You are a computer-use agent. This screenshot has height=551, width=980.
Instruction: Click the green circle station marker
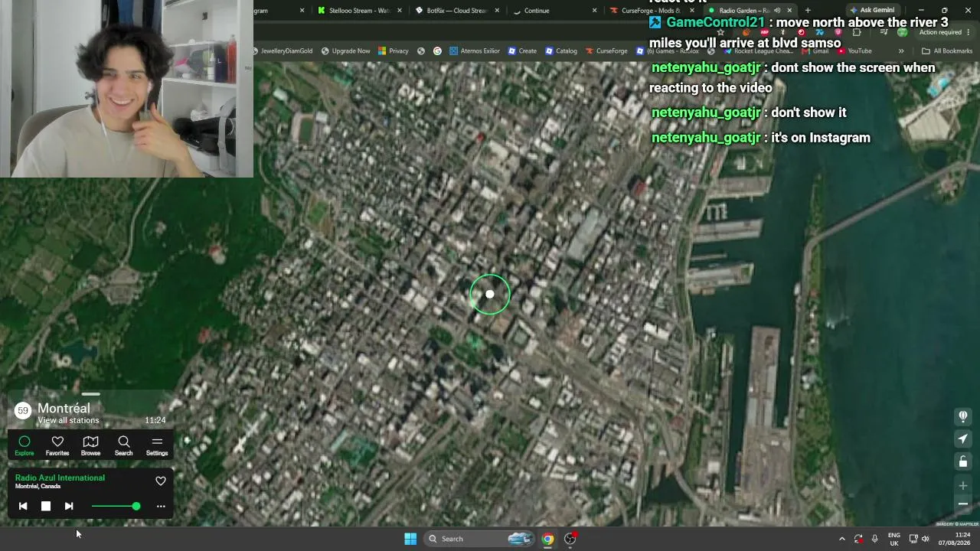click(490, 294)
